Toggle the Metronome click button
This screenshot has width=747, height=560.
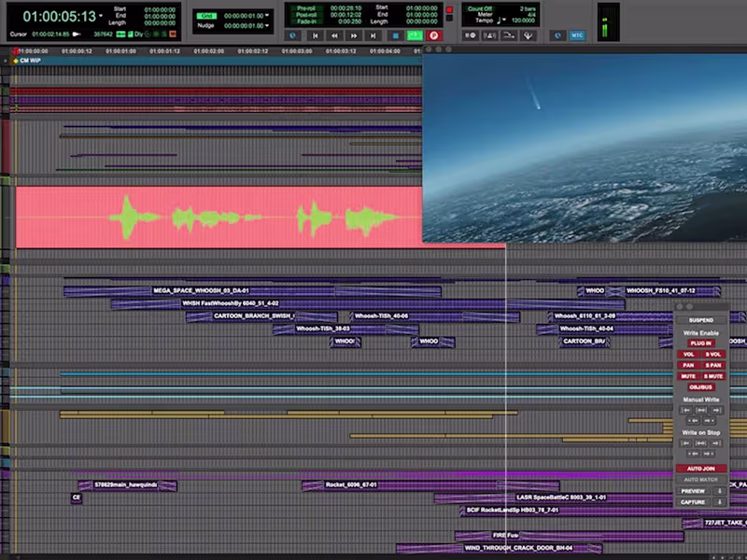coord(489,35)
